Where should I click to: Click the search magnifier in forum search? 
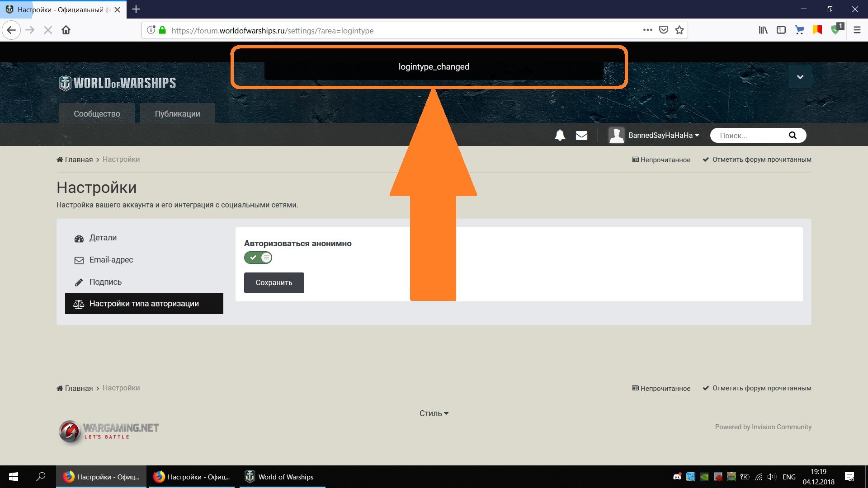tap(793, 135)
